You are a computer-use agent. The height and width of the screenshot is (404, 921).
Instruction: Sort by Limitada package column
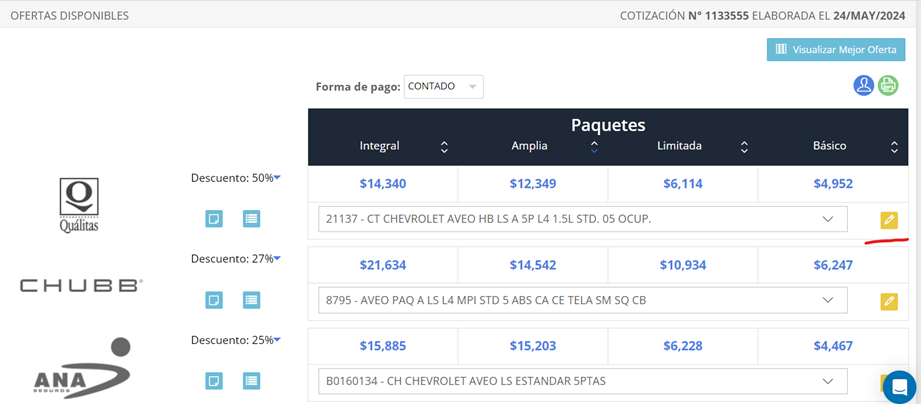744,147
